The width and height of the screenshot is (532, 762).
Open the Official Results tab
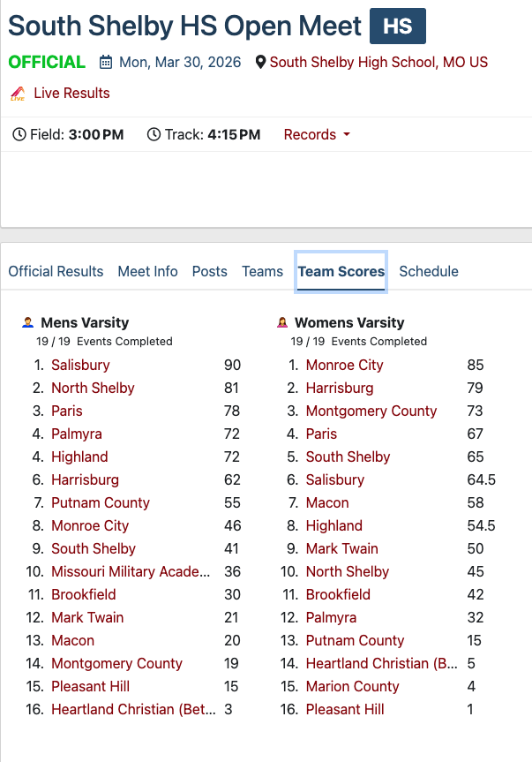point(56,272)
